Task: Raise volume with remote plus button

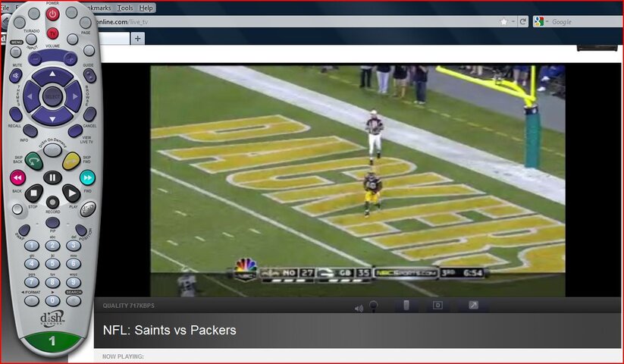Action: [70, 59]
